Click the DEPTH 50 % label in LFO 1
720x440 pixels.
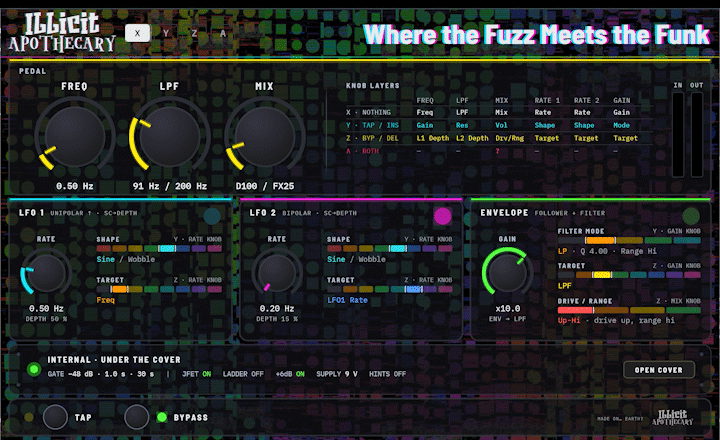pyautogui.click(x=46, y=319)
